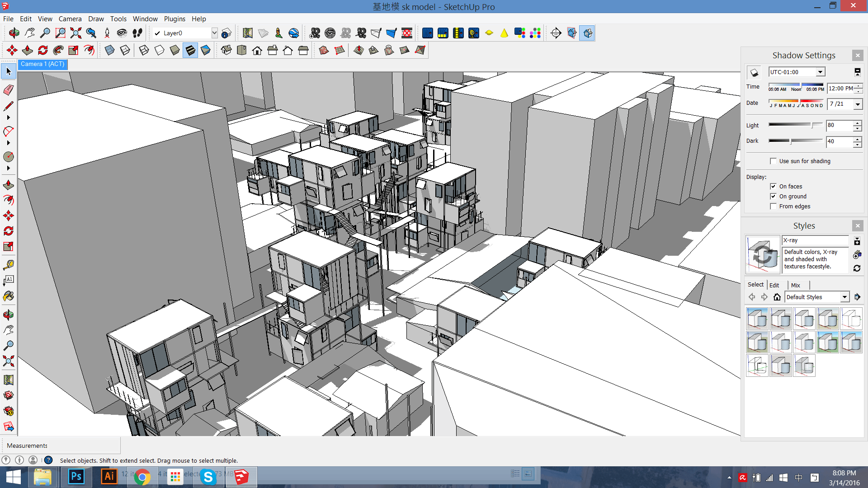Select the arrow Select tool
The width and height of the screenshot is (868, 488).
tap(9, 71)
